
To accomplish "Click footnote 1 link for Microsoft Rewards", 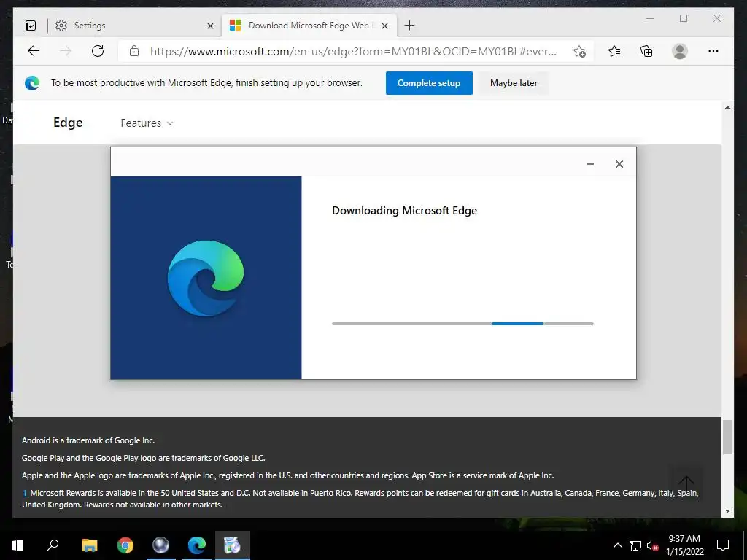I will [24, 494].
